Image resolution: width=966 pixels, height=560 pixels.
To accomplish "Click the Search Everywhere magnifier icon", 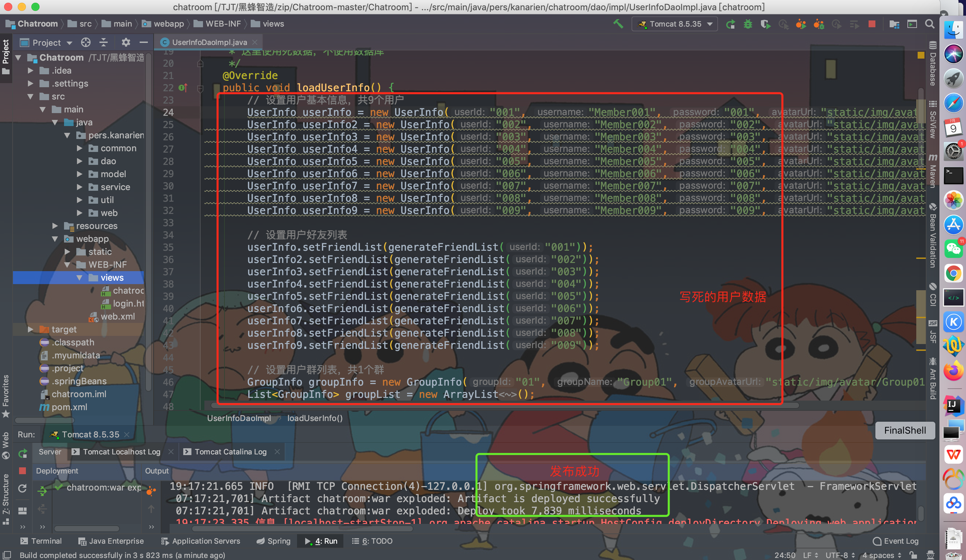I will point(930,24).
